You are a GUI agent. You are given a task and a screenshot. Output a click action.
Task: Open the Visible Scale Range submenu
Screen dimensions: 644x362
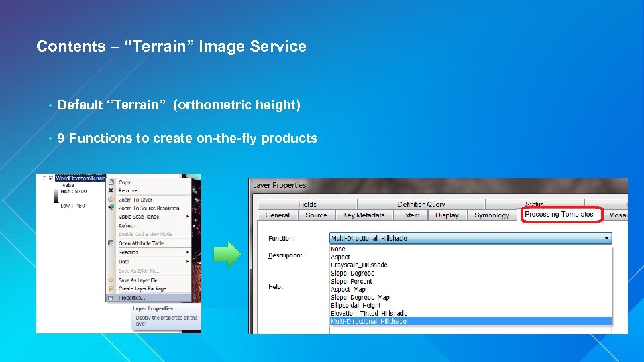click(149, 217)
